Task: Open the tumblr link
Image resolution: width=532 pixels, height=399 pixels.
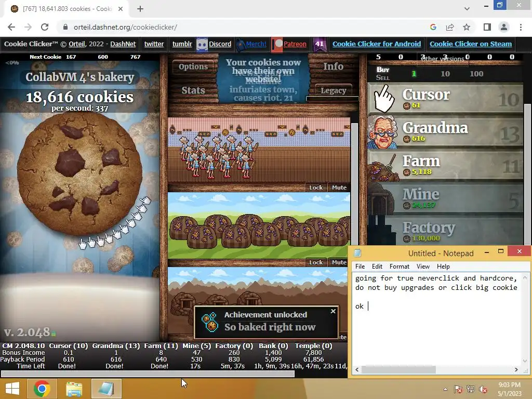Action: point(182,44)
